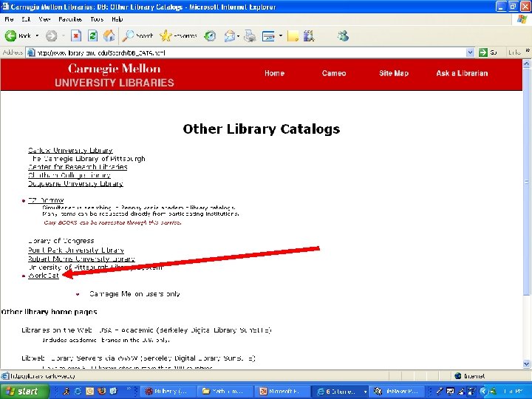
Task: Click the Carnegie Mellon University Libraries logo
Action: [x=115, y=75]
